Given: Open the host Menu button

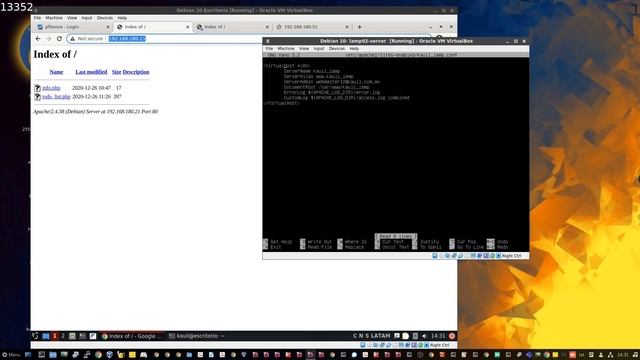Looking at the screenshot, I should (11, 355).
